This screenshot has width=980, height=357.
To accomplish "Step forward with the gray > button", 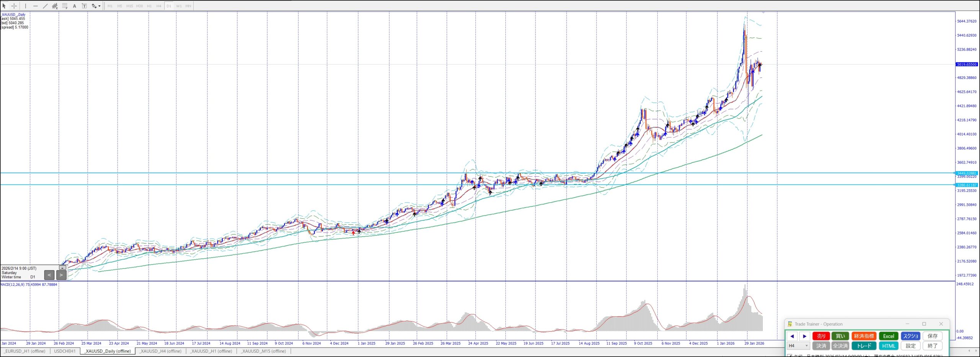I will [x=61, y=275].
